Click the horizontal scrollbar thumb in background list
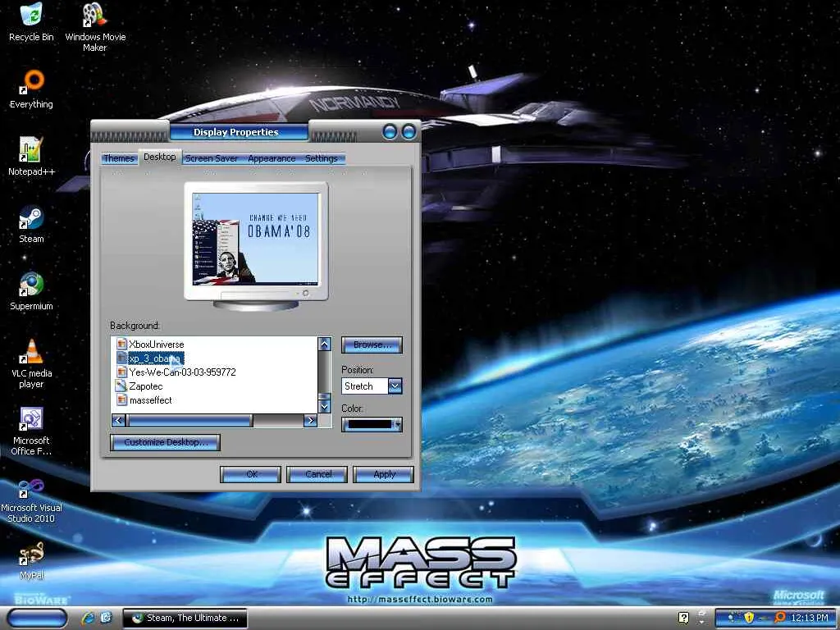Image resolution: width=840 pixels, height=630 pixels. click(189, 421)
